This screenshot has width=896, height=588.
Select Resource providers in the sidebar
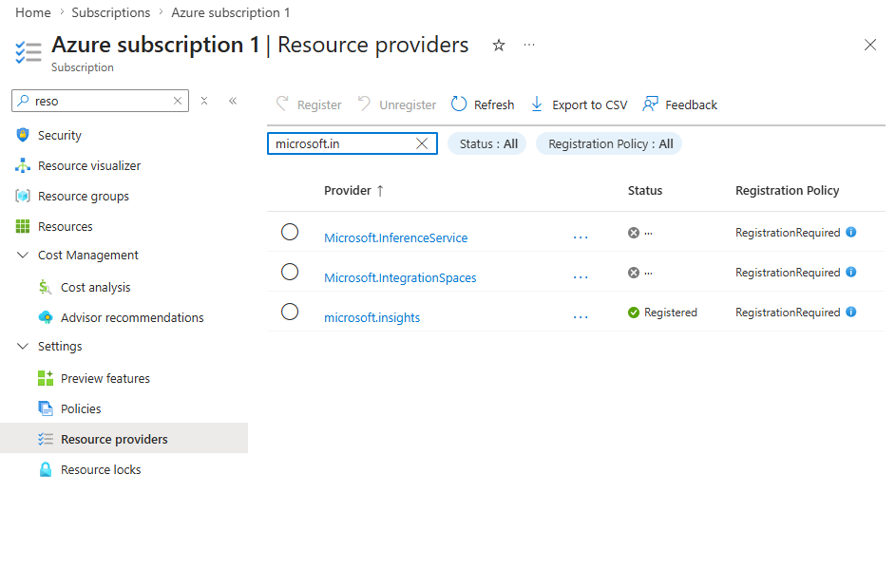click(124, 439)
